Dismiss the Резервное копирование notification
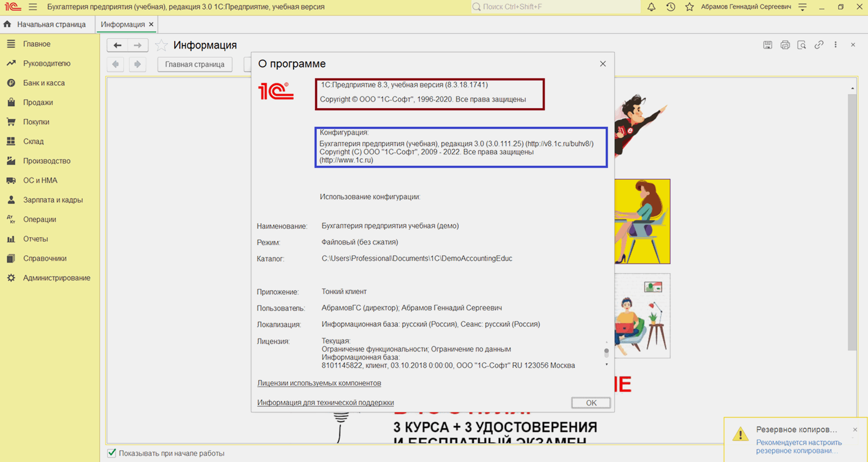 tap(855, 429)
